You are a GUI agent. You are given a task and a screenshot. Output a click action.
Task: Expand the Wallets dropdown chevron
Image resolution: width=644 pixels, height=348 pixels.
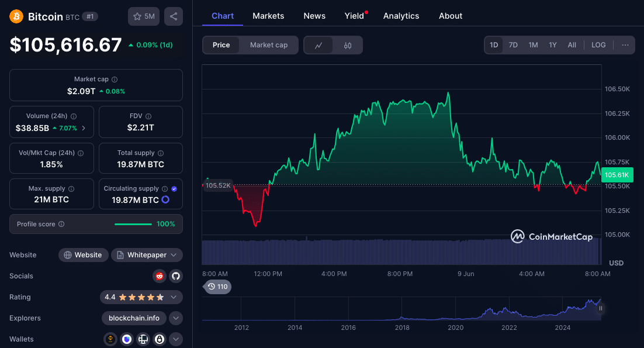click(176, 339)
